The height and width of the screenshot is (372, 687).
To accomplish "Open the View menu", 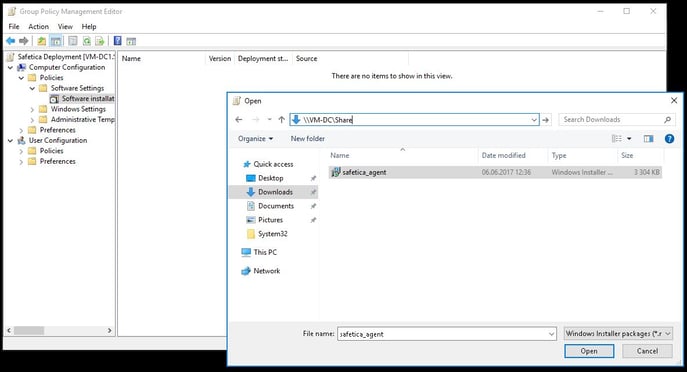I will [x=65, y=27].
